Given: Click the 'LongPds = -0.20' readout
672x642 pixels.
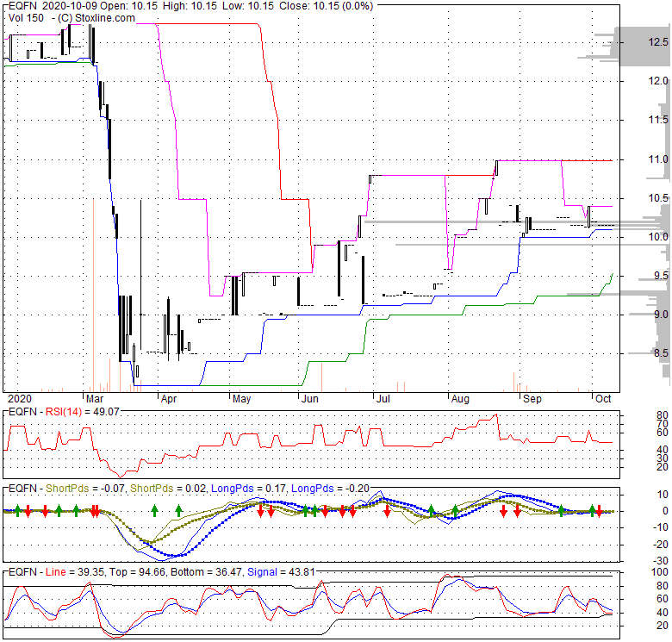Looking at the screenshot, I should click(331, 489).
